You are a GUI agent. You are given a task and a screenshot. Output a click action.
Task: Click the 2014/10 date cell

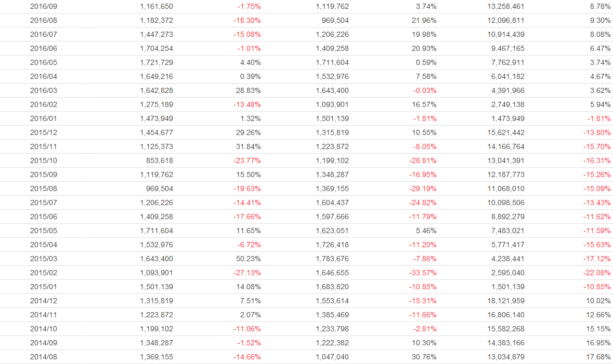click(x=44, y=329)
